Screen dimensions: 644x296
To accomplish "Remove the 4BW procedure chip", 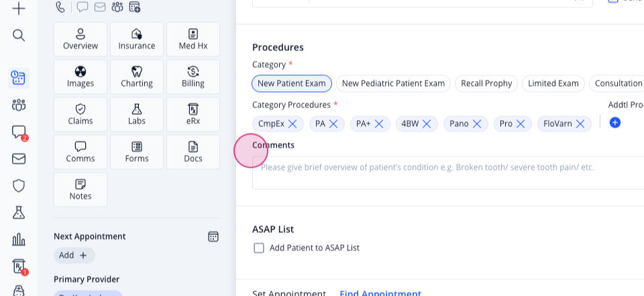I will [427, 124].
